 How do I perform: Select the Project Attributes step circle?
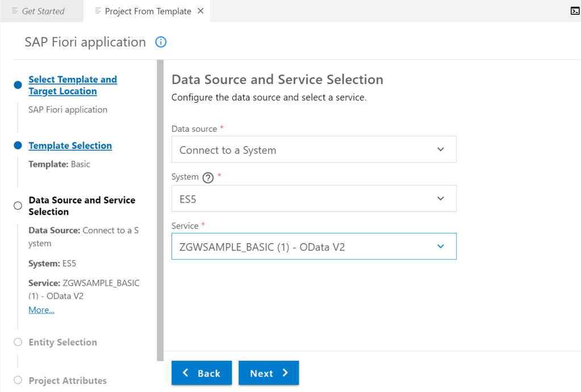[x=18, y=380]
